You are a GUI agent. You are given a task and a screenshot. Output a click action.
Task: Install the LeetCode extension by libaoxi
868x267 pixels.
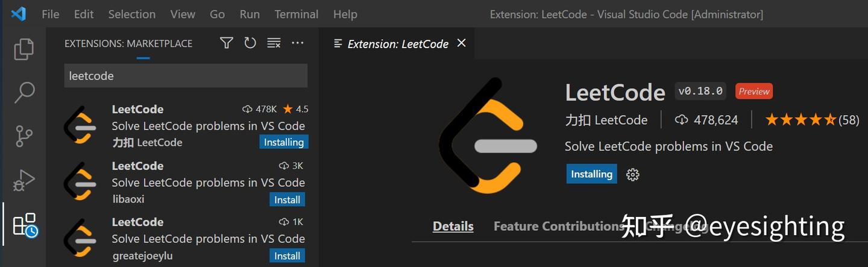point(287,199)
